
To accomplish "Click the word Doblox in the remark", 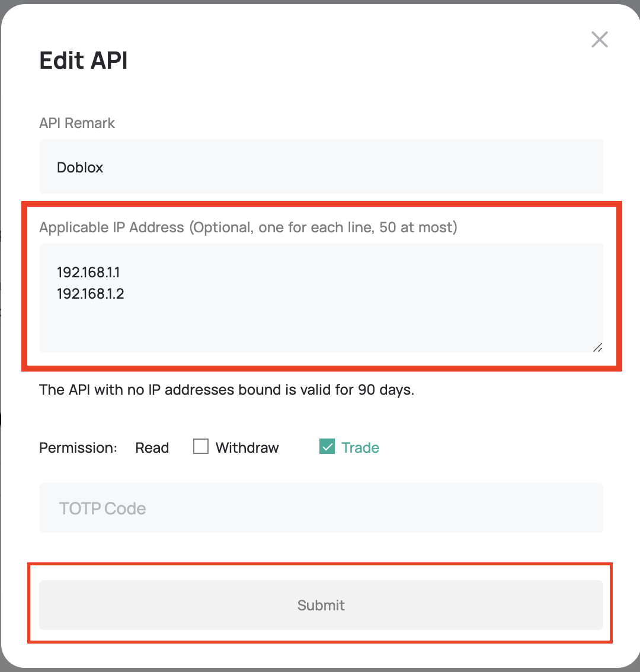I will point(80,168).
